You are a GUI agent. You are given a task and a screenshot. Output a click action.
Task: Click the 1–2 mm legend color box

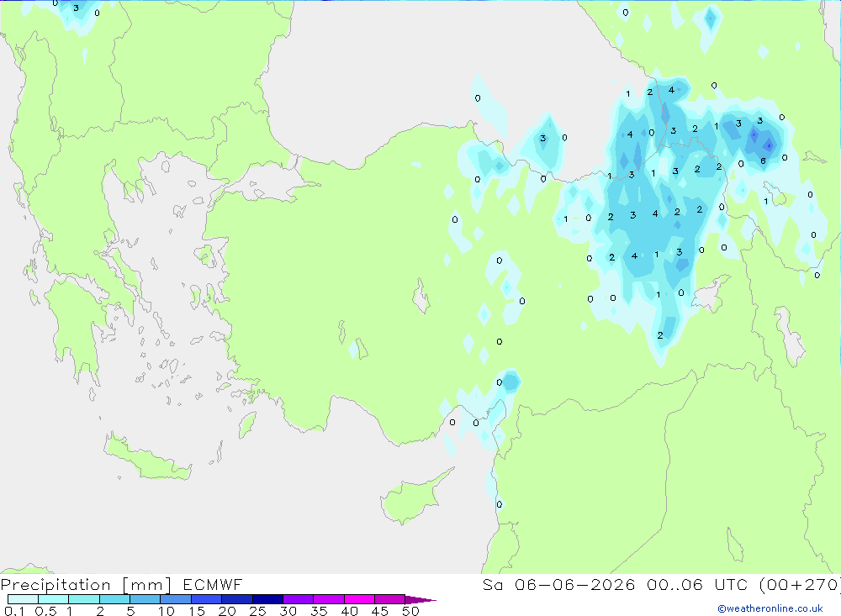pos(83,599)
